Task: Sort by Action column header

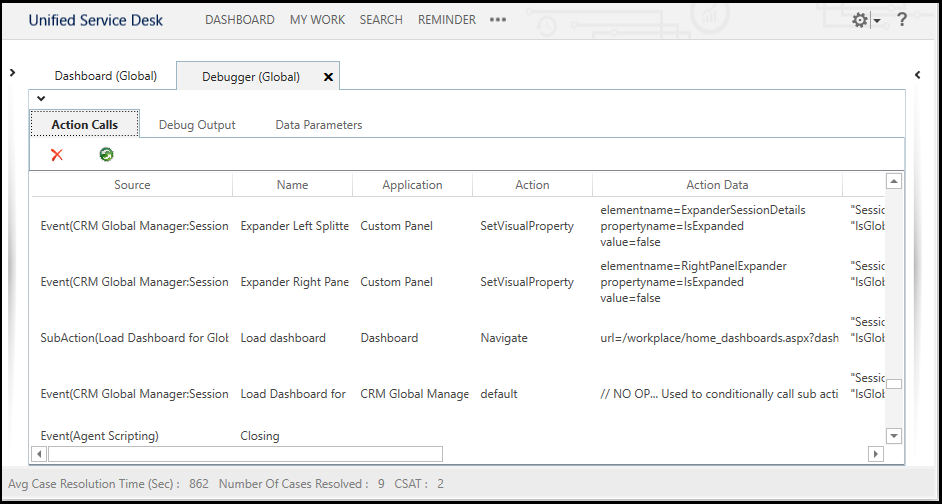Action: click(x=532, y=184)
